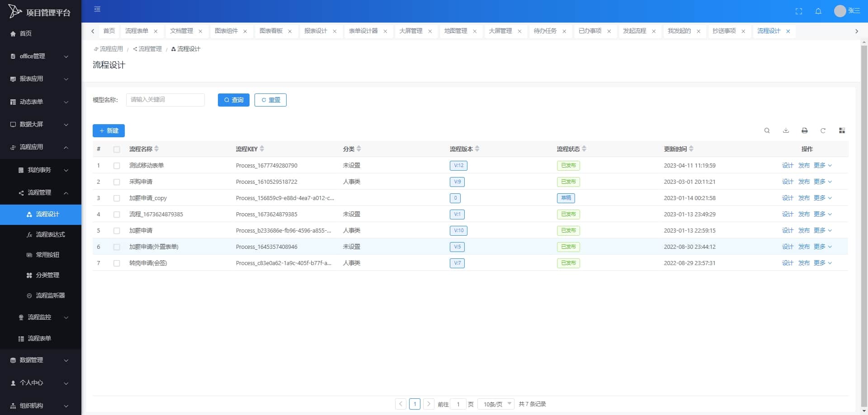Click the download export icon
The height and width of the screenshot is (415, 868).
pos(786,131)
